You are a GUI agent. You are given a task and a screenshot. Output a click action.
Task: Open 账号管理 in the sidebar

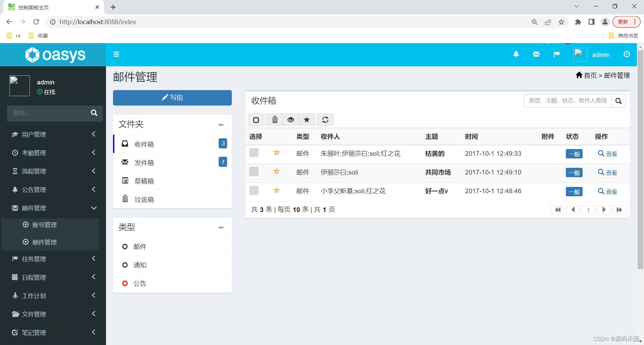click(x=44, y=225)
